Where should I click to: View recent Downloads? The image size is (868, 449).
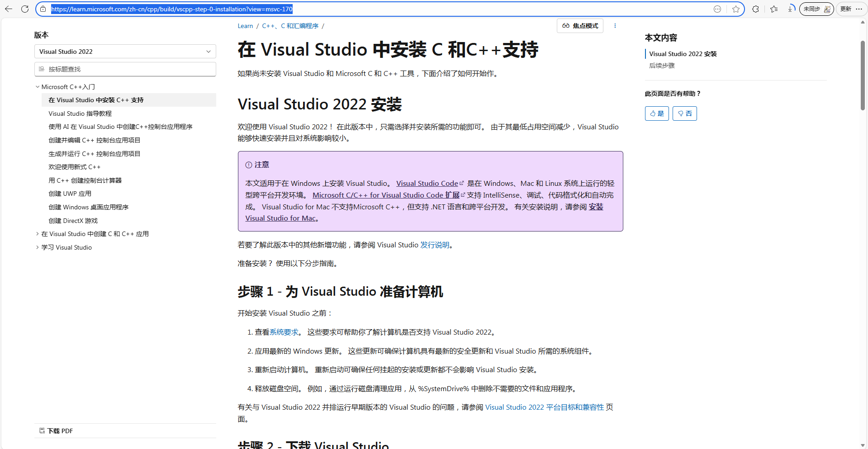click(792, 9)
